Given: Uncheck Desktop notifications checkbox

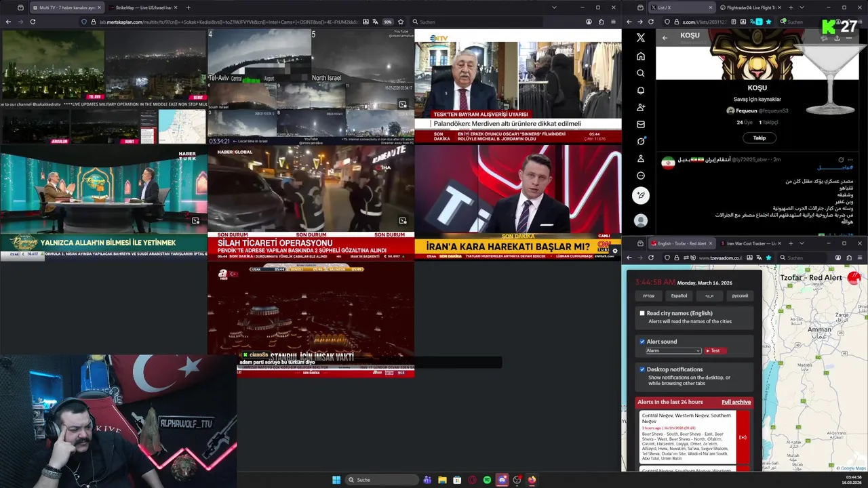Looking at the screenshot, I should click(x=642, y=369).
